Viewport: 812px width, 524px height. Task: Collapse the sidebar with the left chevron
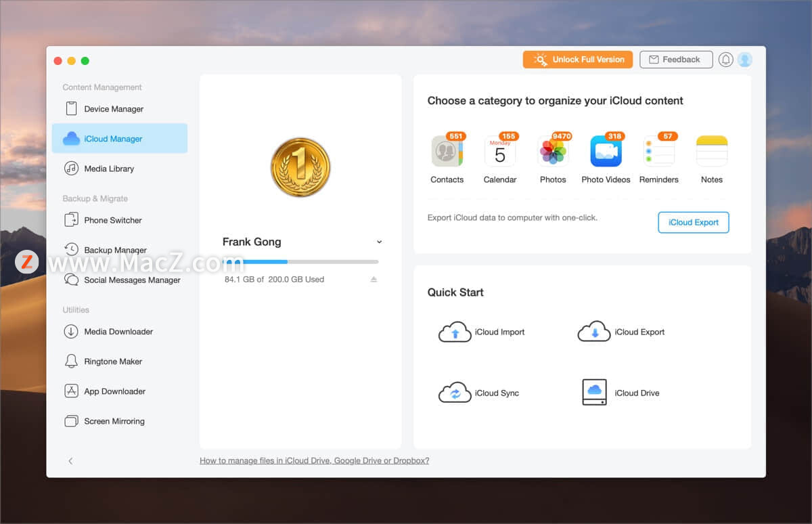(x=70, y=461)
